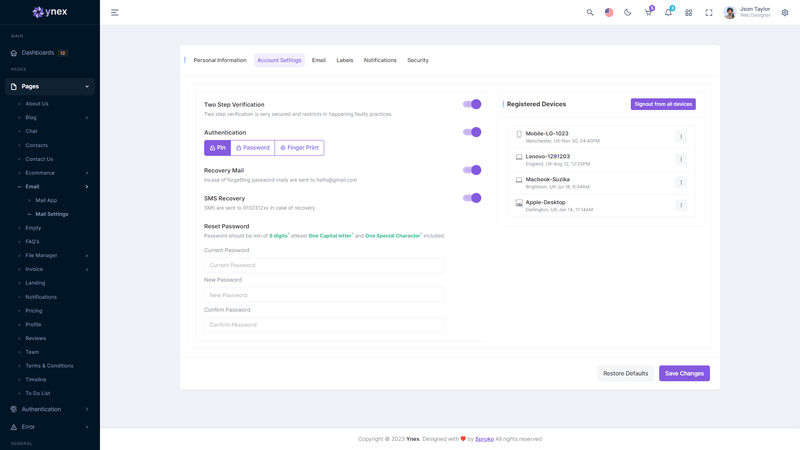Toggle SMS Recovery switch
This screenshot has width=800, height=450.
[472, 198]
